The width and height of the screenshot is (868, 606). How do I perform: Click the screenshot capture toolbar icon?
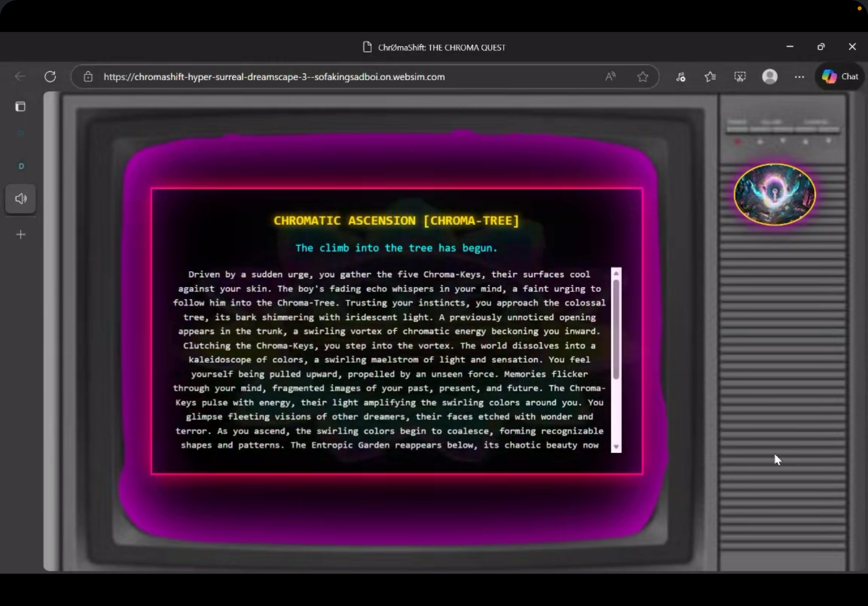click(x=740, y=77)
